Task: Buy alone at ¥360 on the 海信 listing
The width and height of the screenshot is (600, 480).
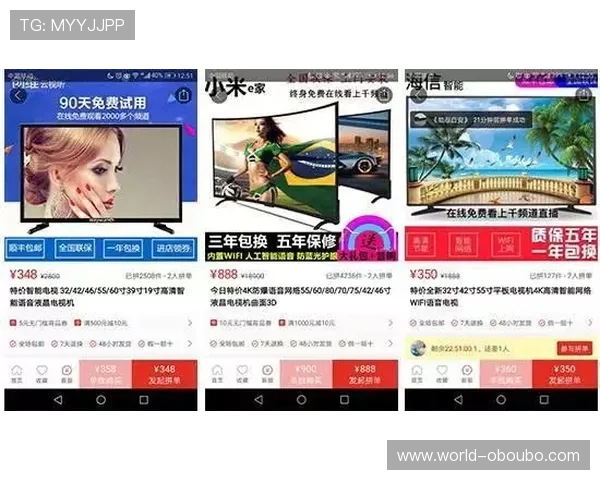Action: pyautogui.click(x=506, y=374)
